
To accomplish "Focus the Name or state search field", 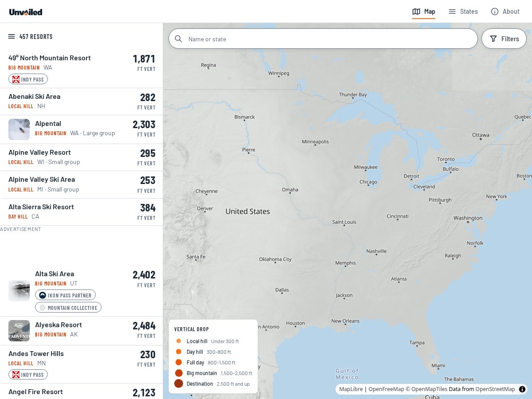I will coord(323,39).
